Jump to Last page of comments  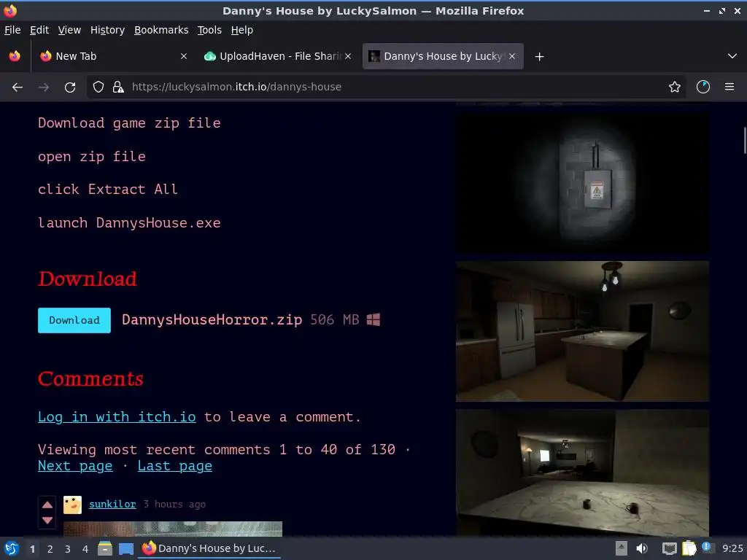coord(175,466)
